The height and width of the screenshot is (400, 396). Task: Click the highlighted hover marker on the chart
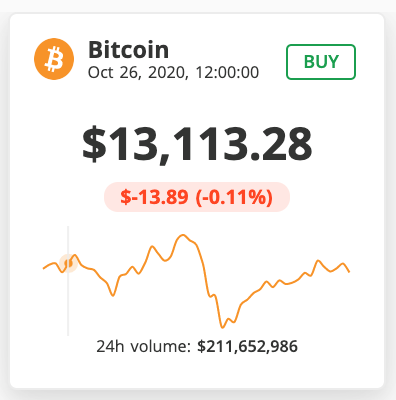coord(68,263)
